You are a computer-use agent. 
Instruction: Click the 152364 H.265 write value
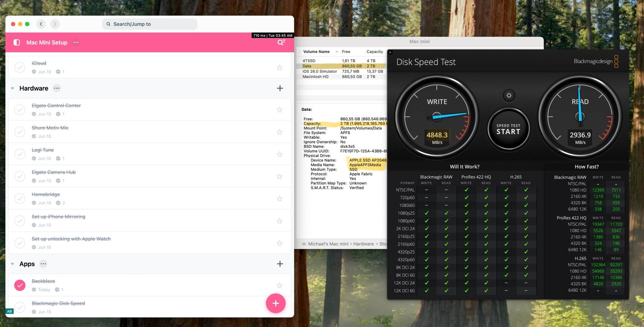coord(598,265)
